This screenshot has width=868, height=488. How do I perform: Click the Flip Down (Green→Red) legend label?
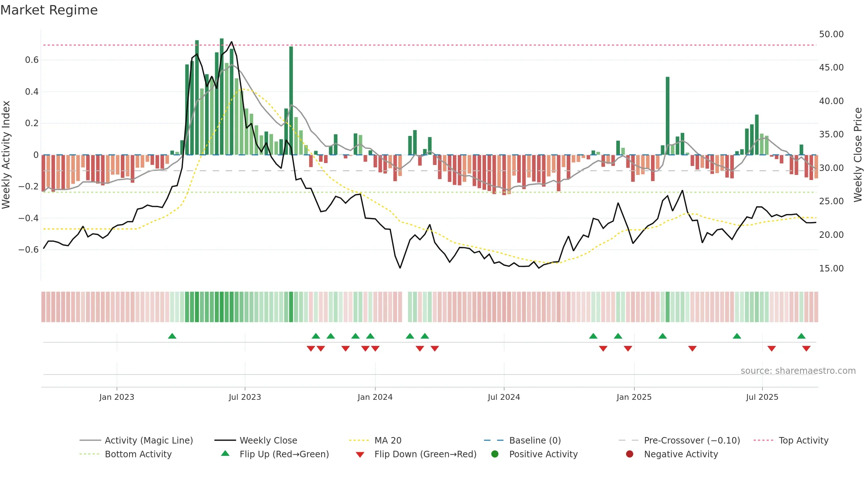(x=425, y=454)
